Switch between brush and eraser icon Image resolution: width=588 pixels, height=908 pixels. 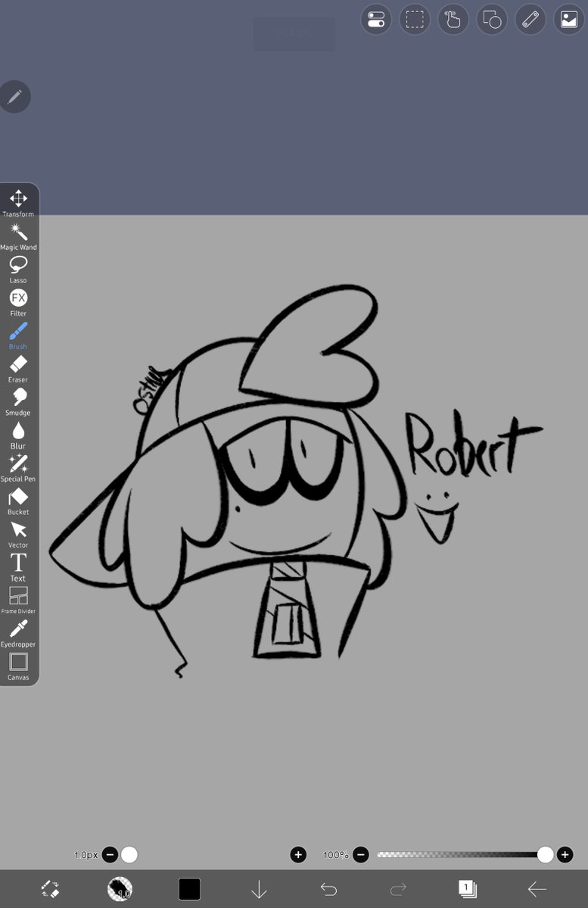click(50, 889)
